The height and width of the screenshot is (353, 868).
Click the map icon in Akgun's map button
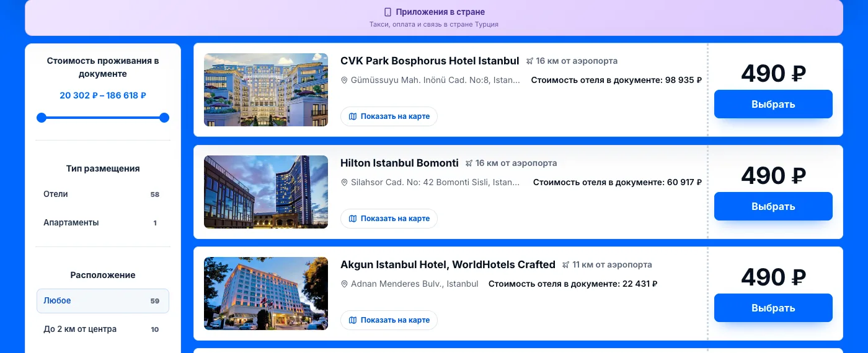pyautogui.click(x=353, y=320)
